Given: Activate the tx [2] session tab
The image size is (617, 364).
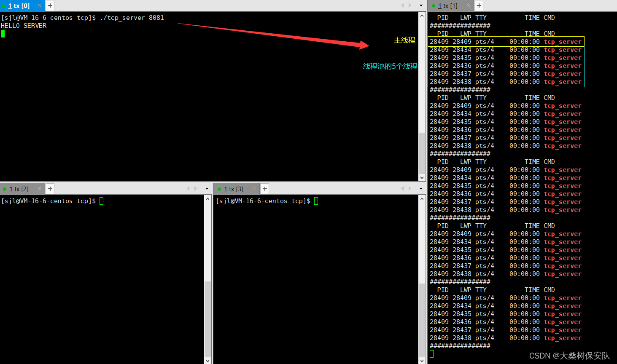Looking at the screenshot, I should tap(19, 189).
